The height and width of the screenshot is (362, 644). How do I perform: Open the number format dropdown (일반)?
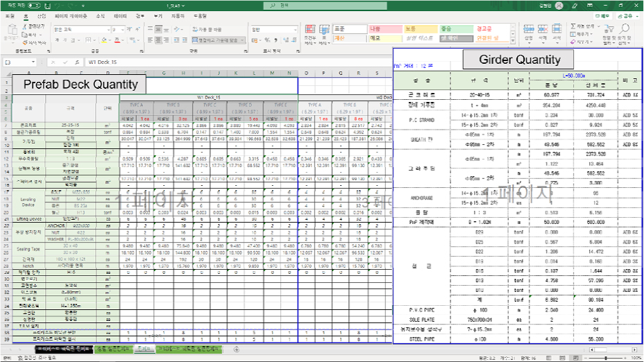pyautogui.click(x=295, y=30)
